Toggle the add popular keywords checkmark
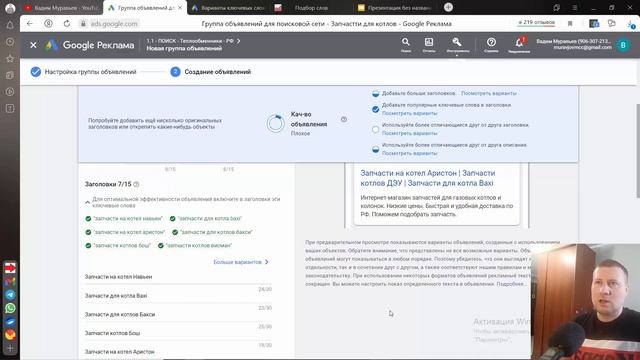The image size is (640, 360). click(x=376, y=109)
